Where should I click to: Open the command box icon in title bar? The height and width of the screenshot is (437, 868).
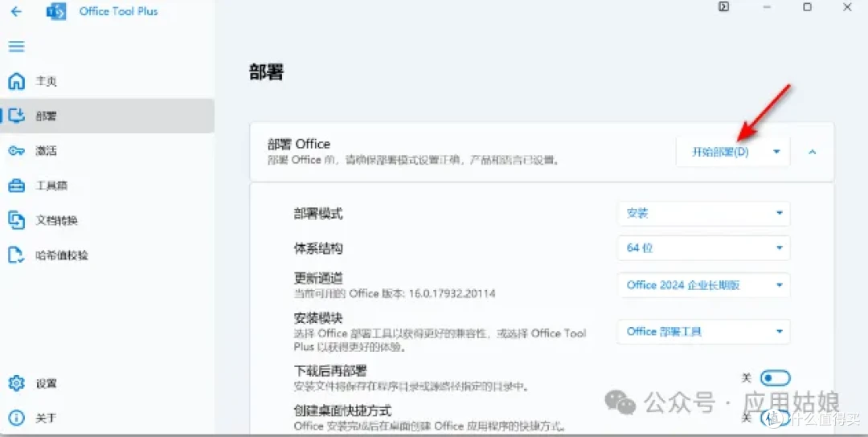[723, 6]
